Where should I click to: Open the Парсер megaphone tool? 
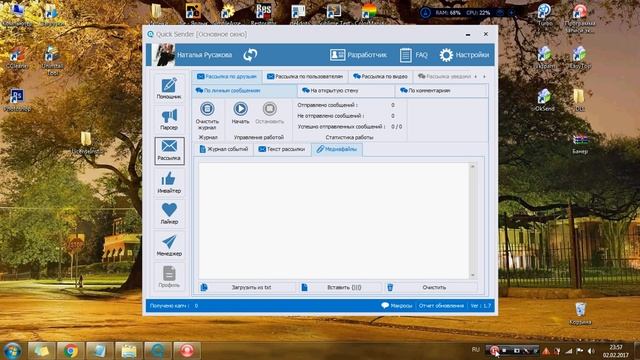tap(169, 119)
